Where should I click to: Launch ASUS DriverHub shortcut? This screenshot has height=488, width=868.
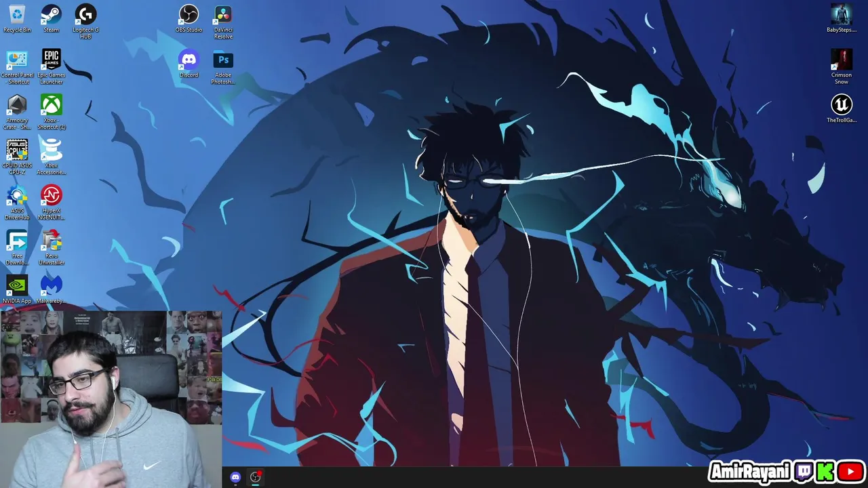pos(17,203)
